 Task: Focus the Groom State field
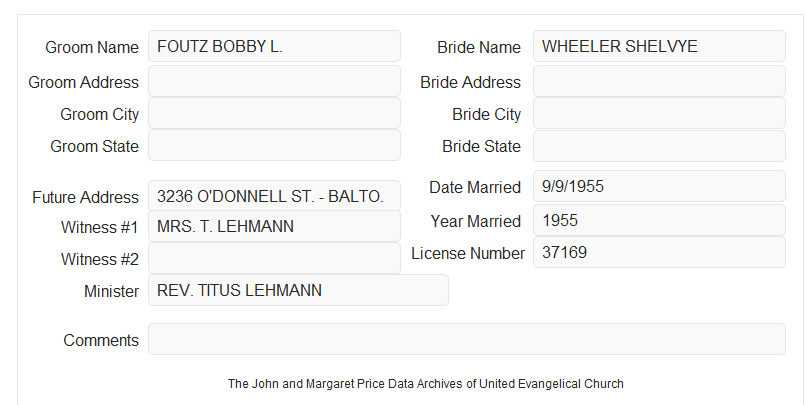pos(274,145)
